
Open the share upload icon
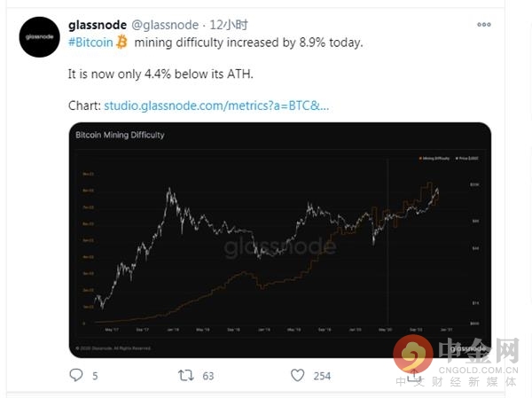coord(413,375)
